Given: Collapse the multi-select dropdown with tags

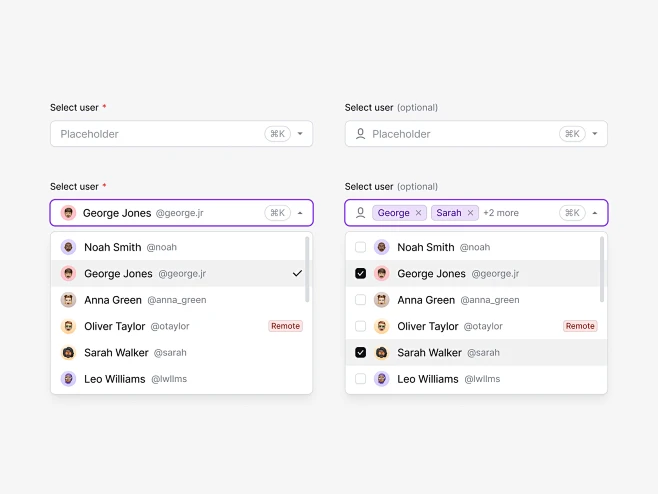Looking at the screenshot, I should click(x=595, y=213).
